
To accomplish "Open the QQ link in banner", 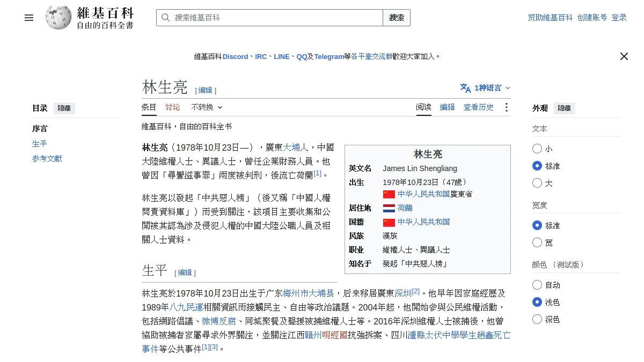I will [x=302, y=56].
